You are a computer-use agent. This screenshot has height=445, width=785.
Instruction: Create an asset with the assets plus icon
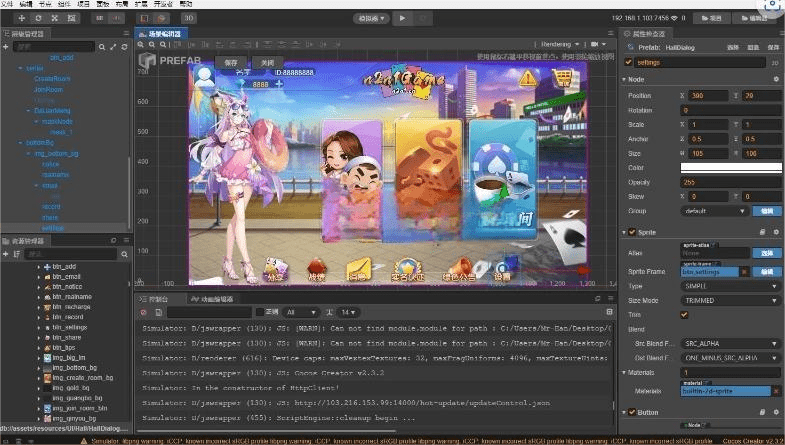tap(6, 254)
